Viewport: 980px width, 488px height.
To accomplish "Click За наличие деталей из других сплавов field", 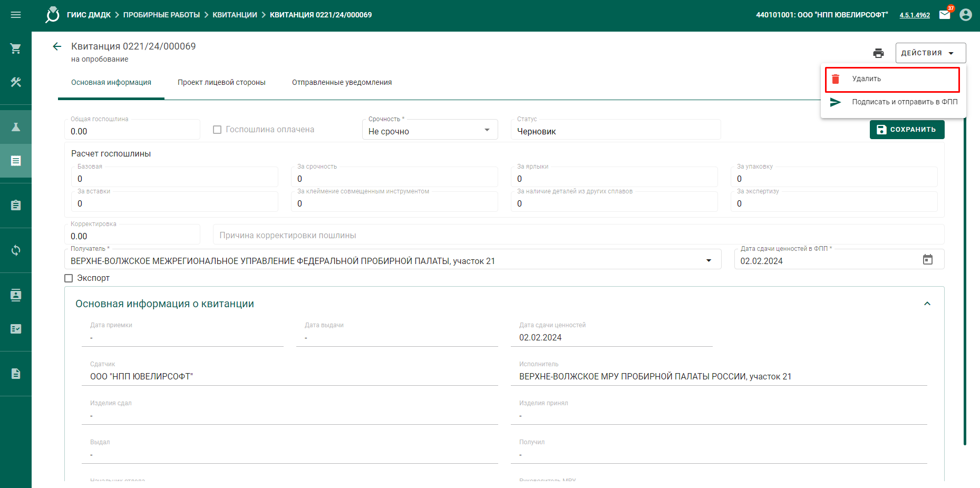I will click(x=614, y=202).
